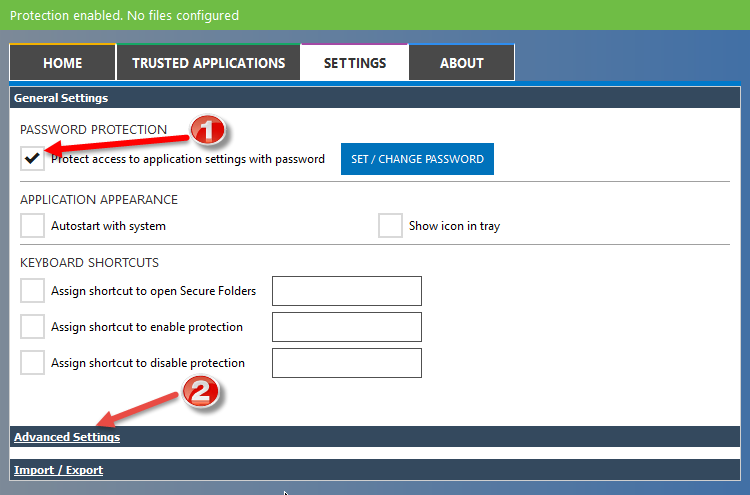Switch to the HOME tab
The image size is (750, 495).
click(63, 63)
